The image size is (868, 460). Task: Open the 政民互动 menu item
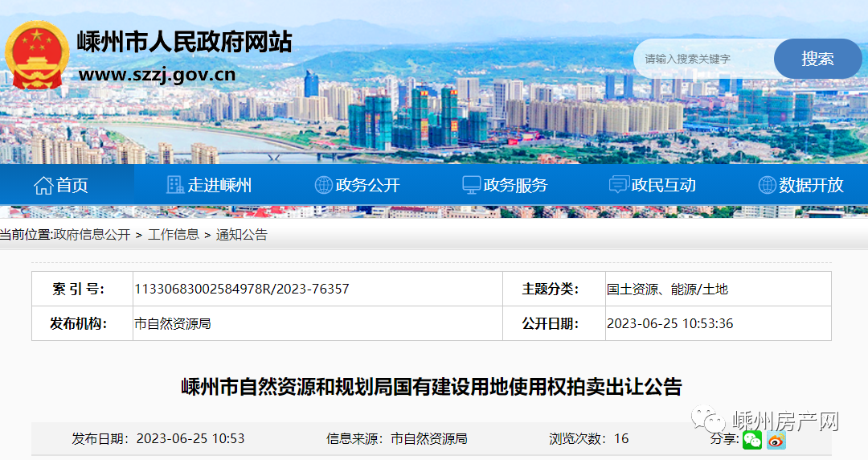pos(653,185)
